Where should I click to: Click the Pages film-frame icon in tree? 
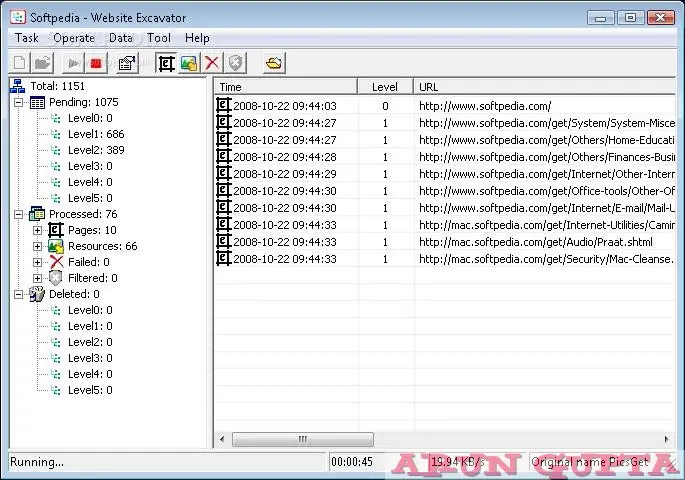[56, 230]
